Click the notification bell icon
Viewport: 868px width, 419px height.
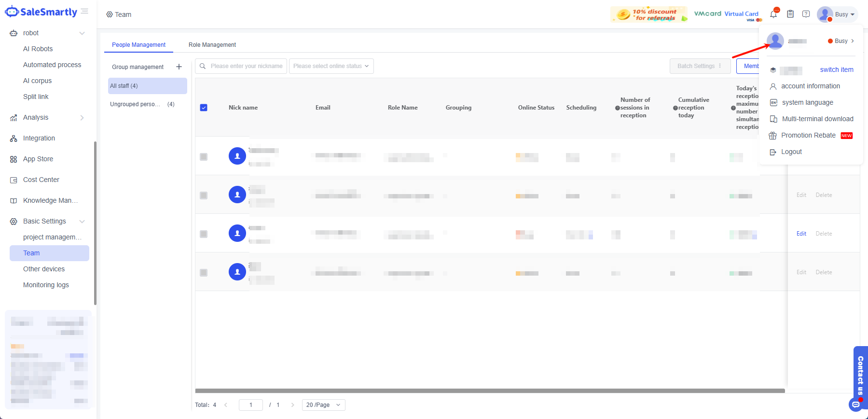(x=773, y=14)
